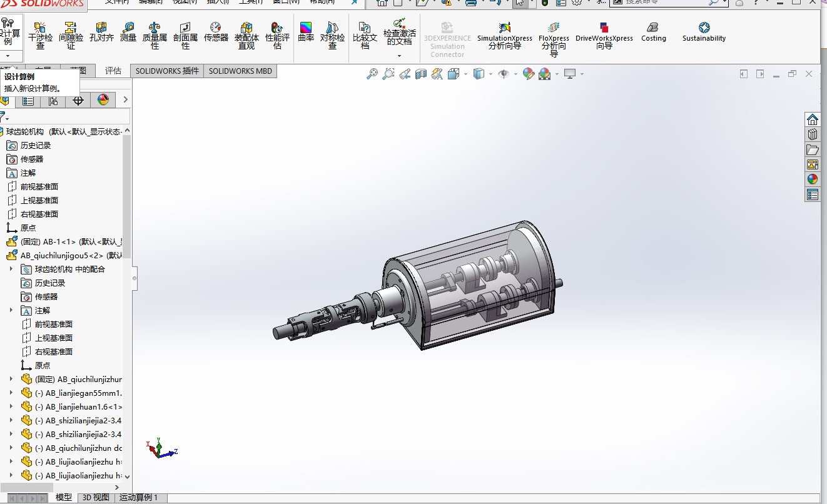
Task: Open View Orientation dropdown in heads-up toolbar
Action: click(465, 74)
